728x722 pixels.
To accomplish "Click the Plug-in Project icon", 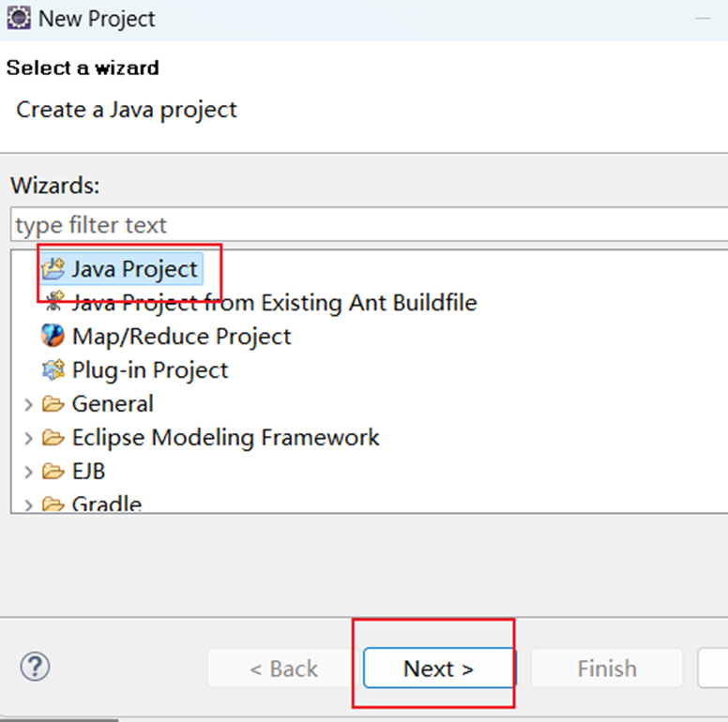I will pyautogui.click(x=53, y=369).
